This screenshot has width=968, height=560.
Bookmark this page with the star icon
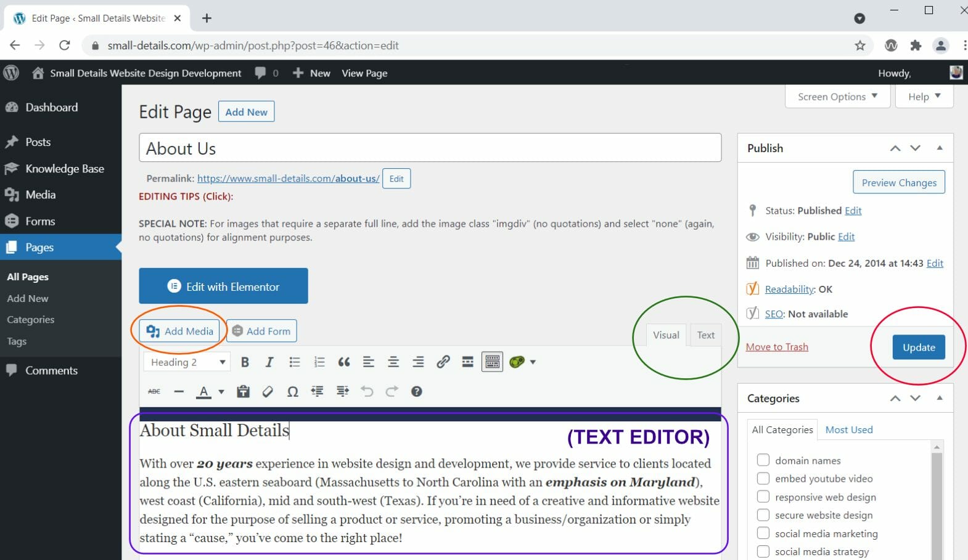click(860, 46)
